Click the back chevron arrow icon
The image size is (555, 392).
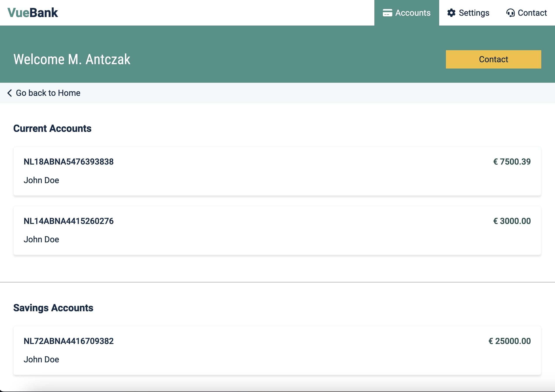click(x=10, y=93)
